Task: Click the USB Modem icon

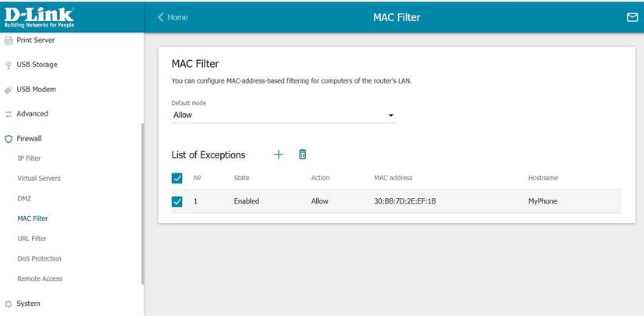Action: click(9, 90)
